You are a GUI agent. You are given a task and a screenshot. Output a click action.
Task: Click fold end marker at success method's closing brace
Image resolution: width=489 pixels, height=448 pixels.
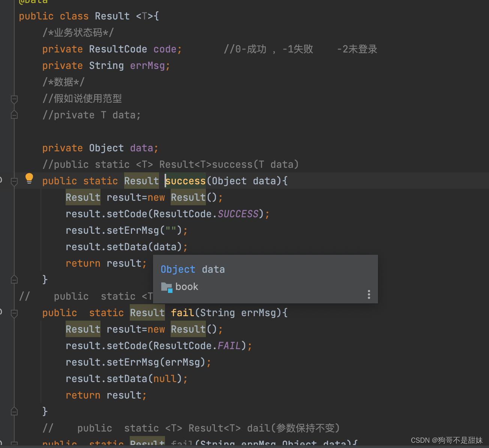(x=14, y=279)
